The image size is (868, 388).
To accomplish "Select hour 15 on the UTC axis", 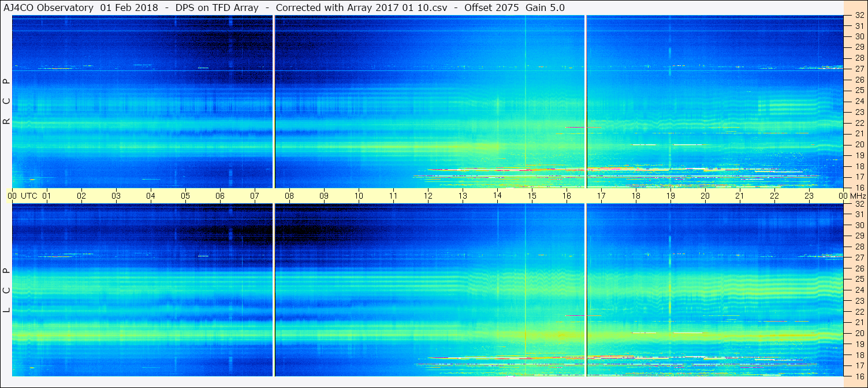I will coord(532,196).
